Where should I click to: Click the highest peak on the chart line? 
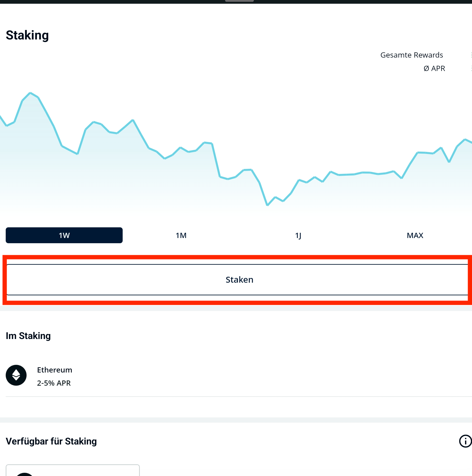[x=30, y=93]
